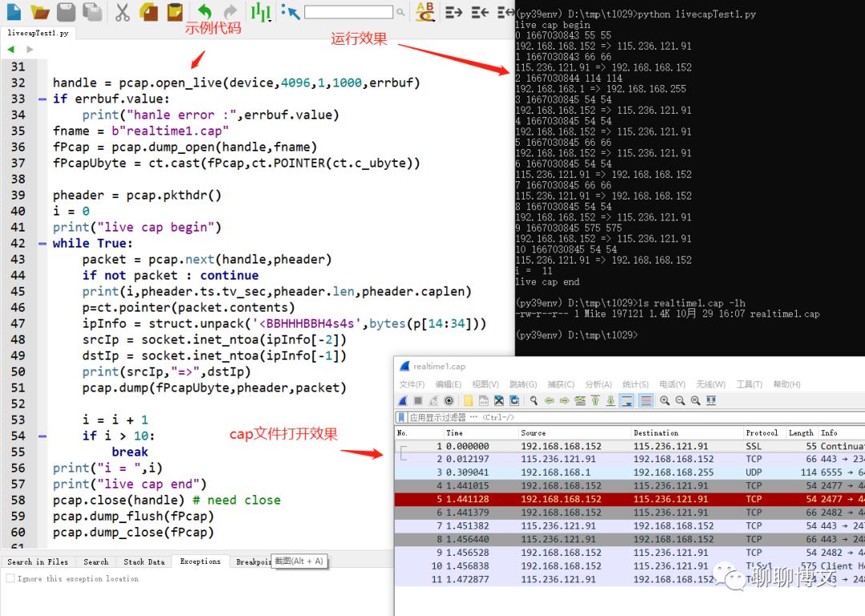Zoom in on Wireshark packet text
Image resolution: width=865 pixels, height=616 pixels.
665,401
